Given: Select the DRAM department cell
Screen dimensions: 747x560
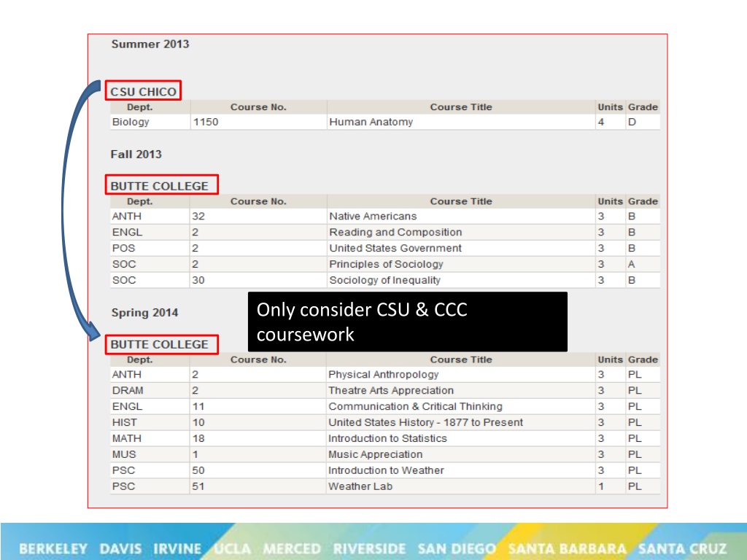Looking at the screenshot, I should (128, 391).
